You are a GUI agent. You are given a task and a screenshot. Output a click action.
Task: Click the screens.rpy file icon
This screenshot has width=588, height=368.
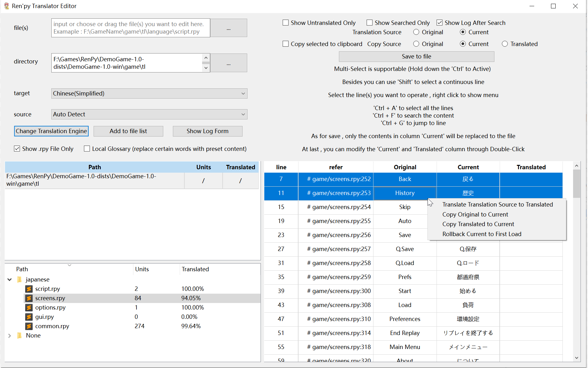(x=29, y=298)
